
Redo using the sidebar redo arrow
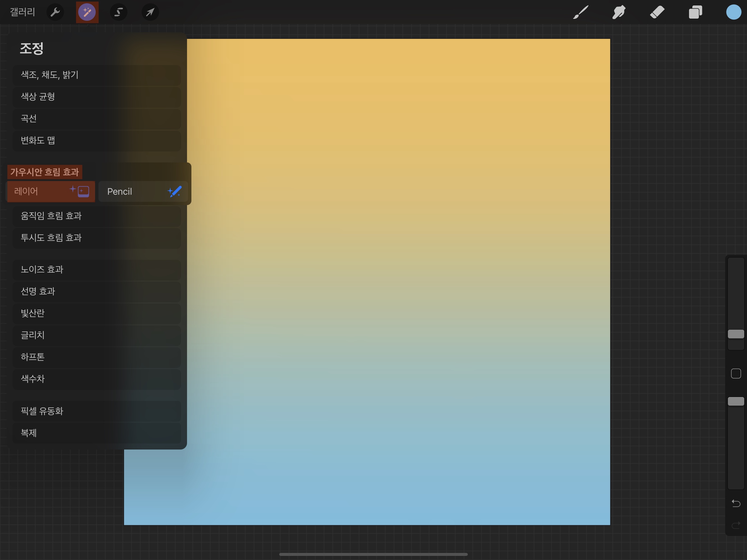pyautogui.click(x=736, y=525)
